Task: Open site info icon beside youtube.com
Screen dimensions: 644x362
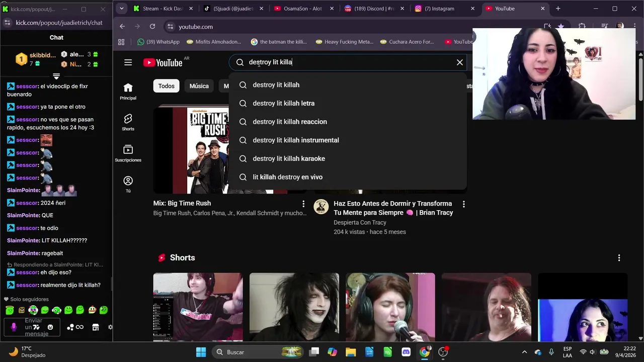Action: (170, 27)
